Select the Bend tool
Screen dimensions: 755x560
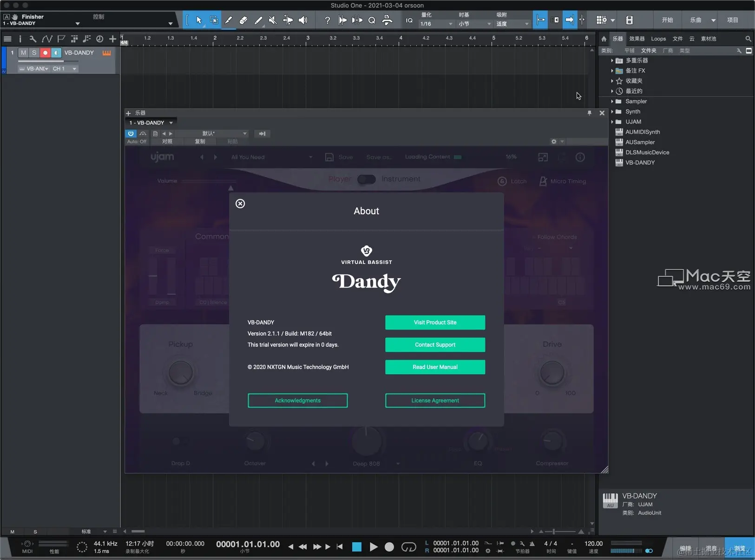click(288, 20)
